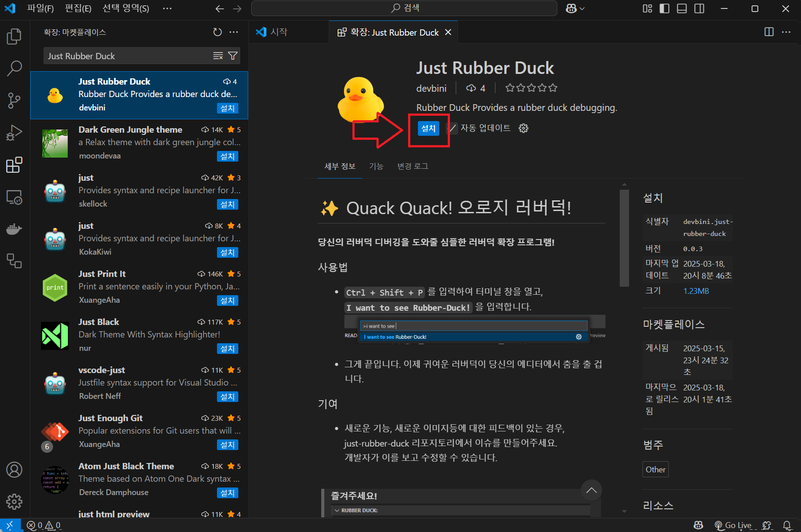The image size is (801, 532).
Task: Open the Run and Debug view
Action: pyautogui.click(x=14, y=133)
